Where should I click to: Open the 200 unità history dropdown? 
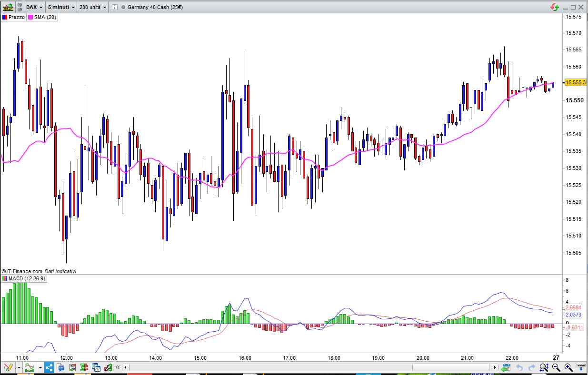point(93,7)
